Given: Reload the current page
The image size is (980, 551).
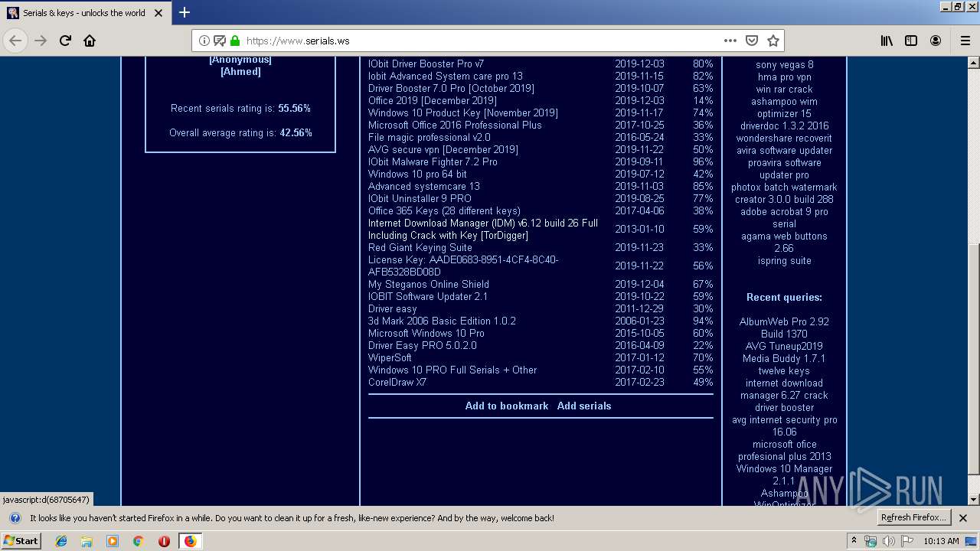Looking at the screenshot, I should 65,41.
